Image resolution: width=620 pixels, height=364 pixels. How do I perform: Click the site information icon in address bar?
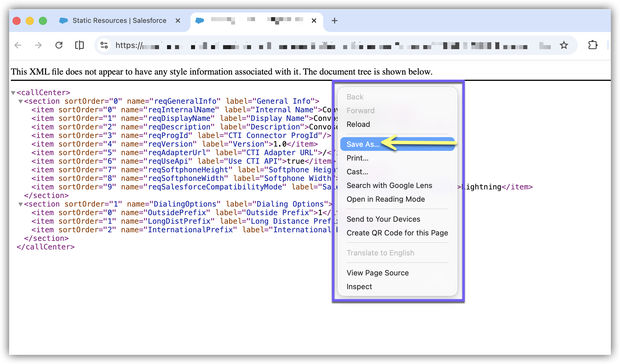tap(104, 45)
